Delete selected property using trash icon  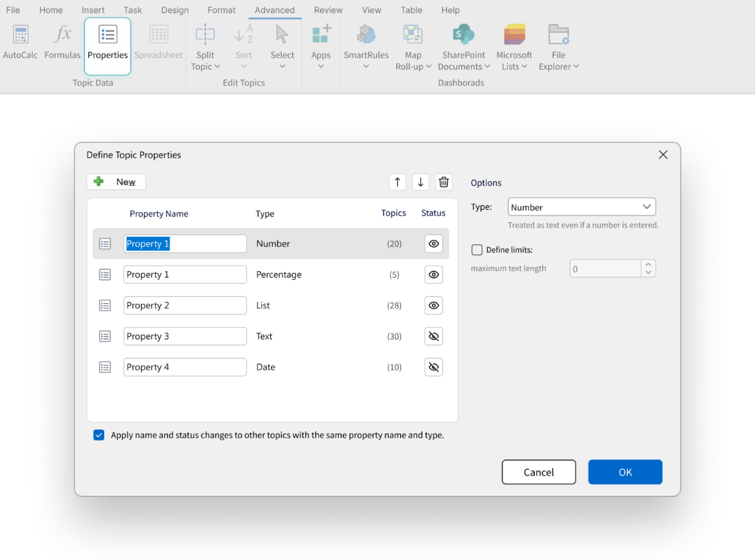pyautogui.click(x=443, y=182)
